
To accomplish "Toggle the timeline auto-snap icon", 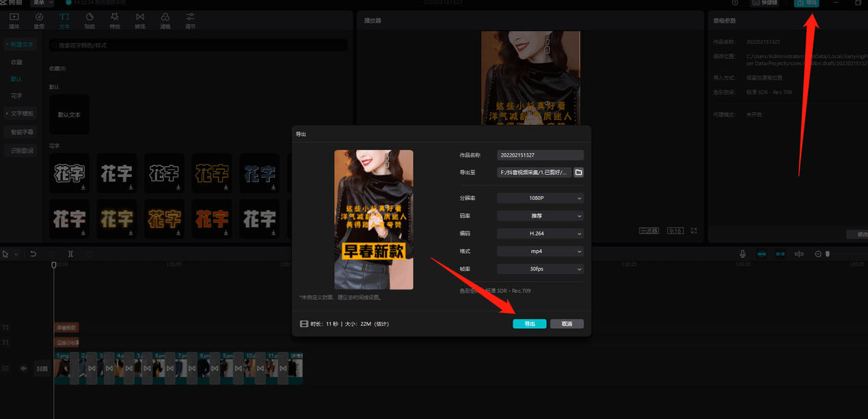I will tap(781, 254).
